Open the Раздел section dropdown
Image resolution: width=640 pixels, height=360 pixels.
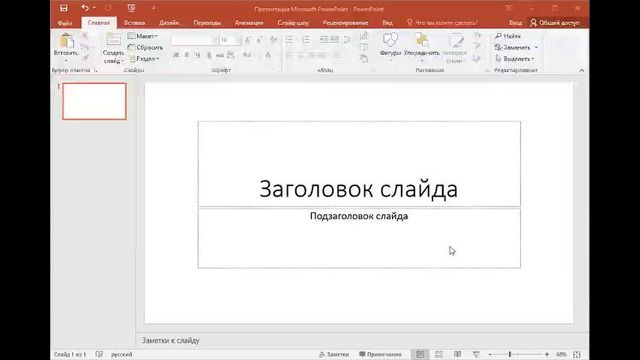pos(144,59)
